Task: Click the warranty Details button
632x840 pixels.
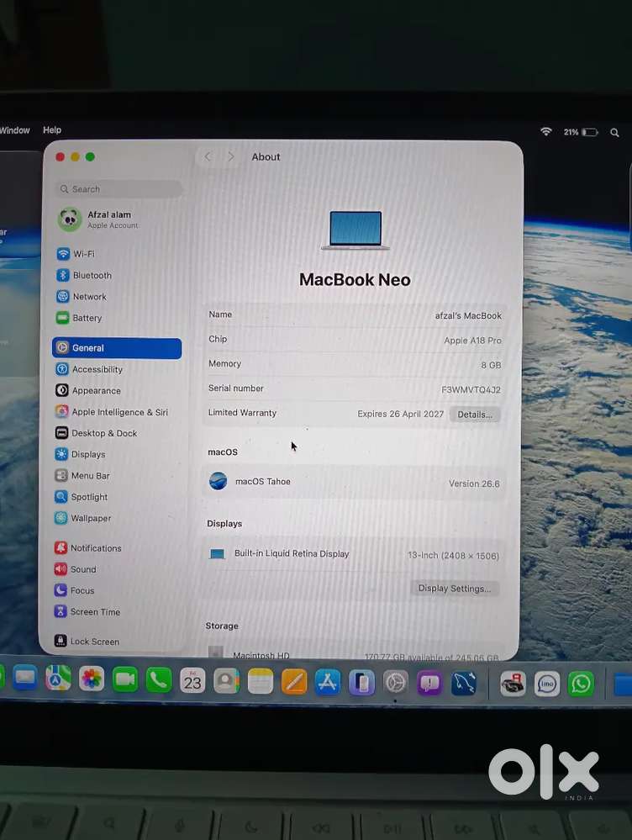Action: [475, 414]
